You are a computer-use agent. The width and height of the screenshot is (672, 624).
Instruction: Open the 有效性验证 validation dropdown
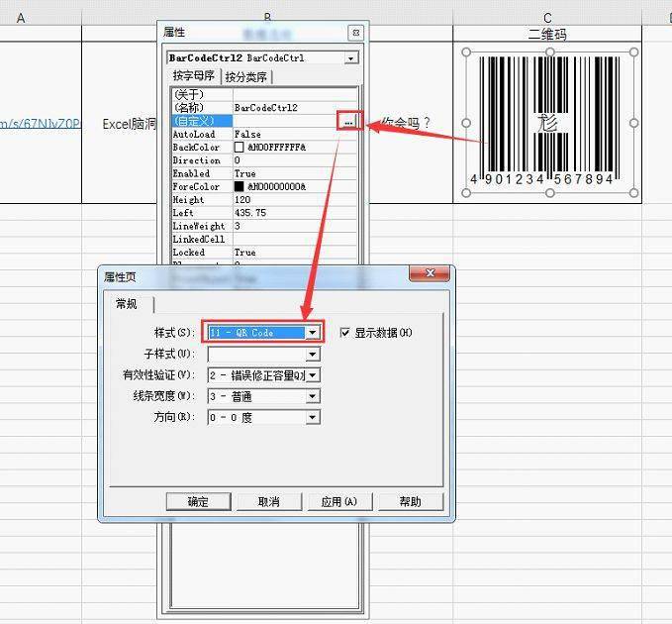tap(312, 375)
